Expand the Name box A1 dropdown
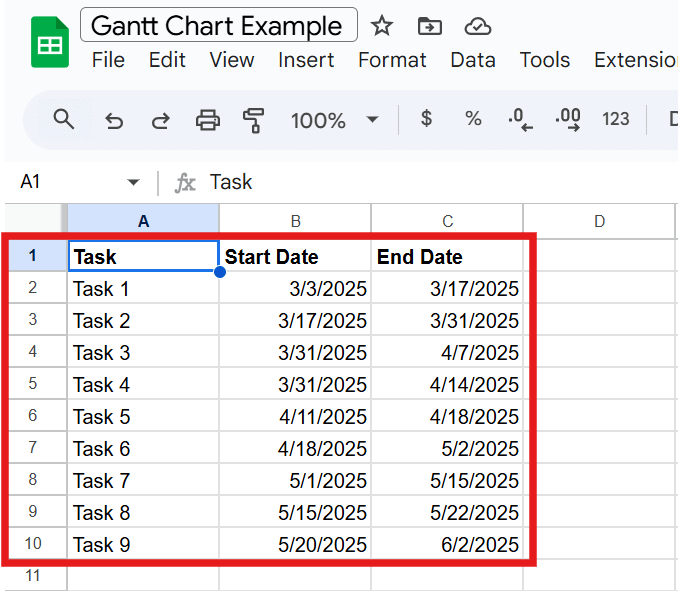This screenshot has width=678, height=591. (133, 182)
